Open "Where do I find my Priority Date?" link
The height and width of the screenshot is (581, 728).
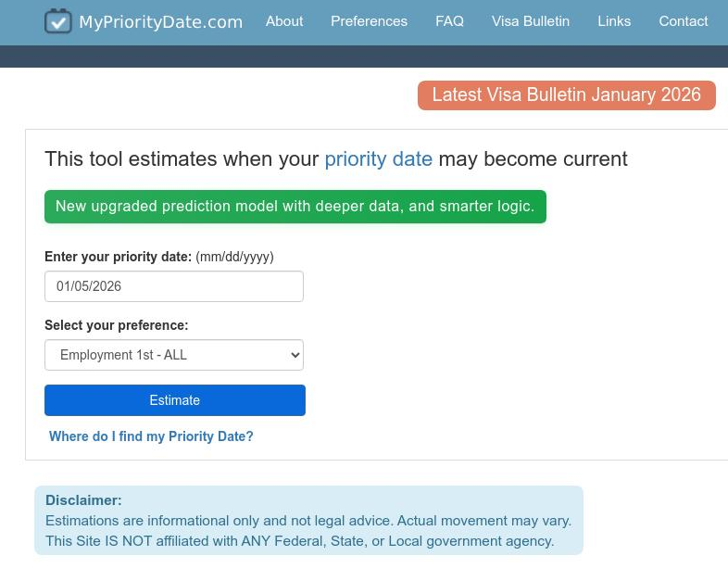151,436
